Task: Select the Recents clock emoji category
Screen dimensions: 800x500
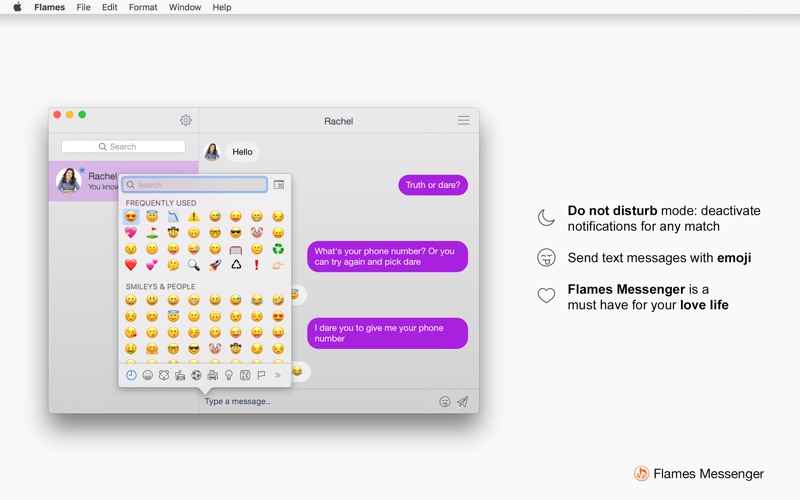Action: coord(131,376)
